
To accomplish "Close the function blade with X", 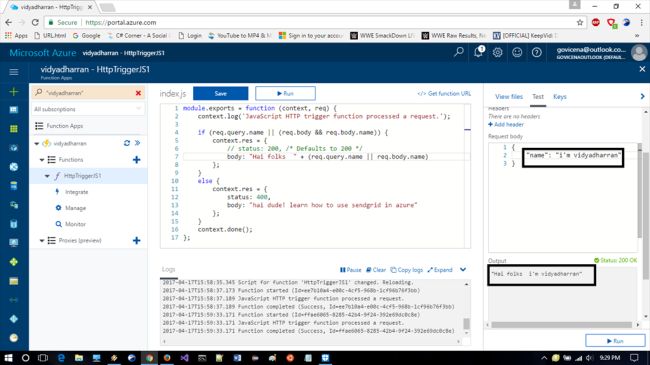I will coord(642,69).
